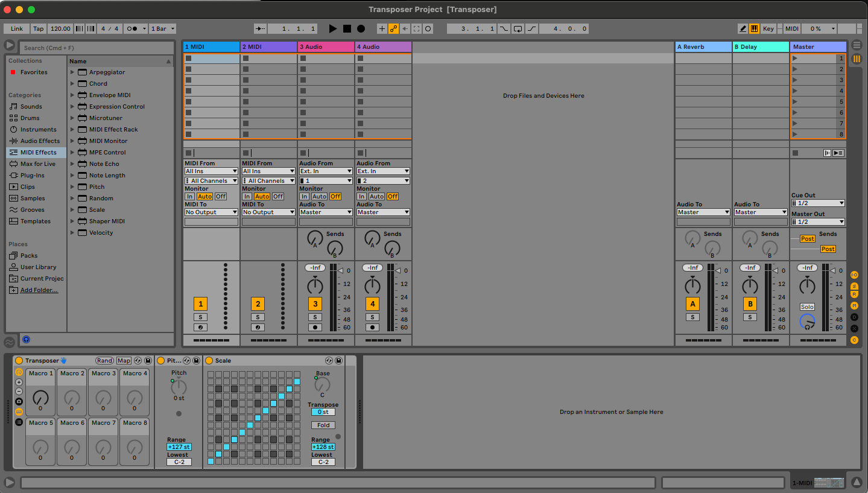This screenshot has height=493, width=868.
Task: Click the Macro 1 knob
Action: (40, 397)
